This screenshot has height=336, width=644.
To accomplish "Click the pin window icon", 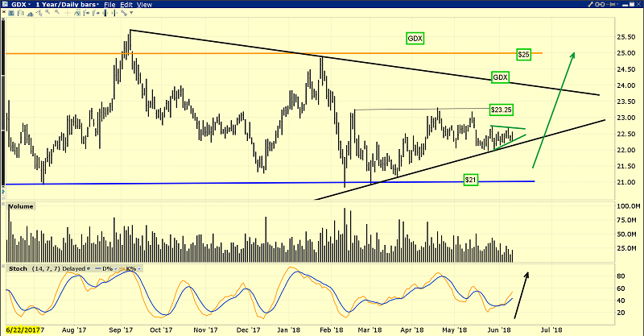I will 611,4.
